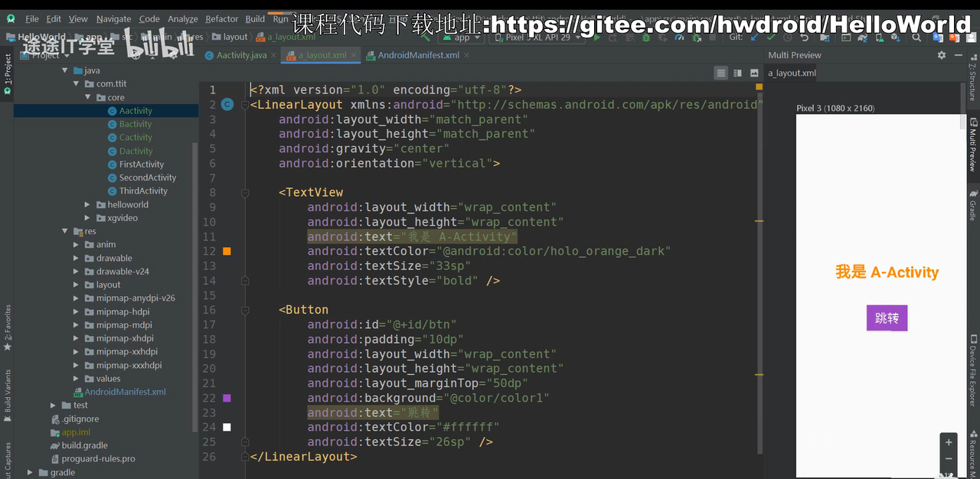
Task: Select FirstActivity in project tree
Action: [141, 164]
